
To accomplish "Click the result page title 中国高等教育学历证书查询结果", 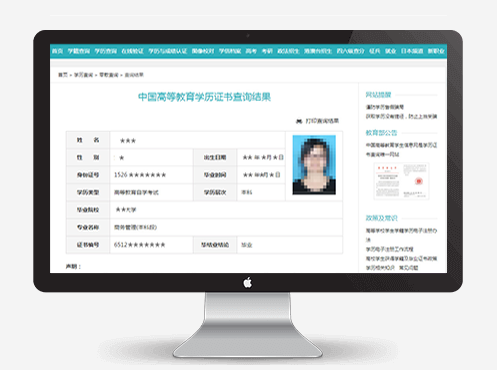I will point(204,97).
